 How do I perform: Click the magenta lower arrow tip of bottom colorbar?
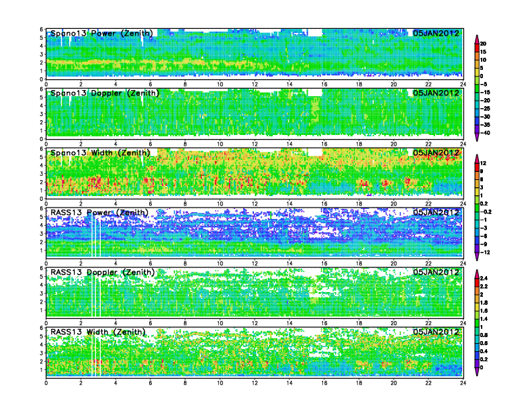[477, 371]
